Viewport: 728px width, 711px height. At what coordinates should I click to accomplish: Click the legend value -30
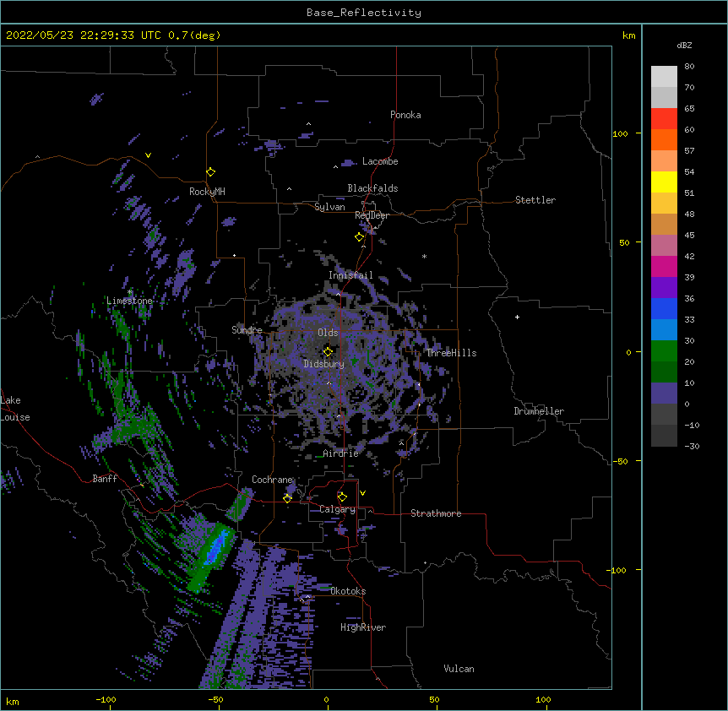692,447
